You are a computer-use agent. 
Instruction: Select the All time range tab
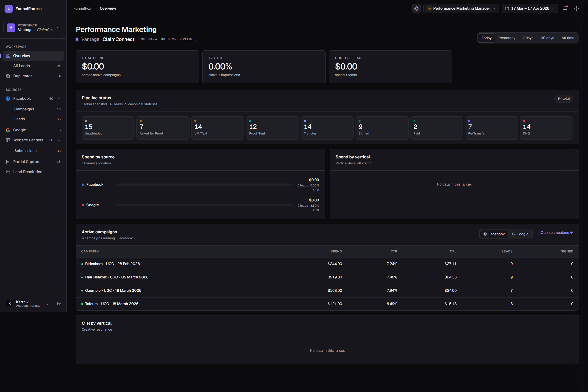[x=568, y=38]
